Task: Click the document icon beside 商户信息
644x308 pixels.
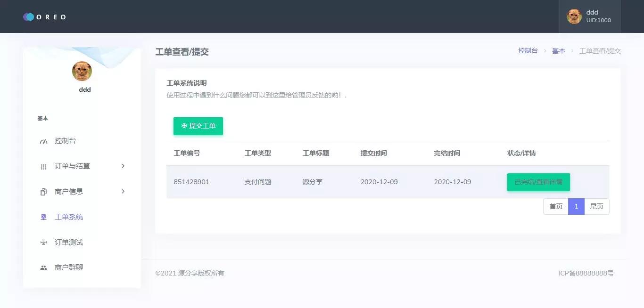Action: [43, 191]
